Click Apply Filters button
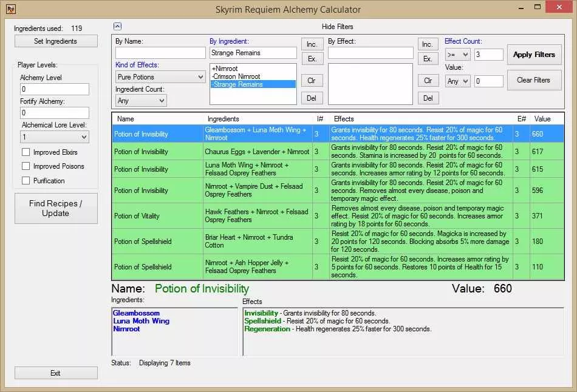The width and height of the screenshot is (577, 392). tap(534, 55)
